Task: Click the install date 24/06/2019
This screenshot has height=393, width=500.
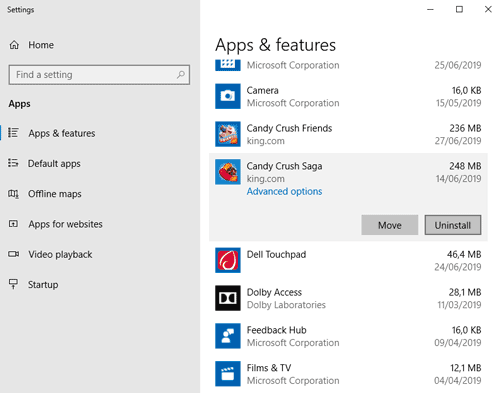Action: click(458, 267)
